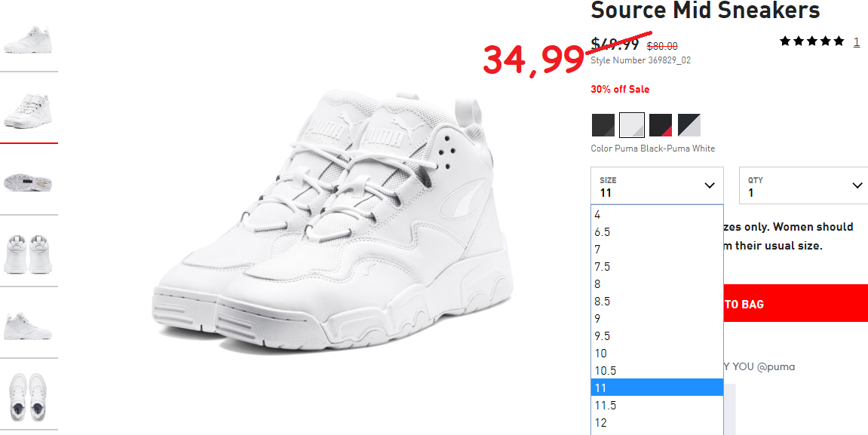Image resolution: width=868 pixels, height=435 pixels.
Task: Show the angled pair thumbnail image
Action: [x=28, y=111]
